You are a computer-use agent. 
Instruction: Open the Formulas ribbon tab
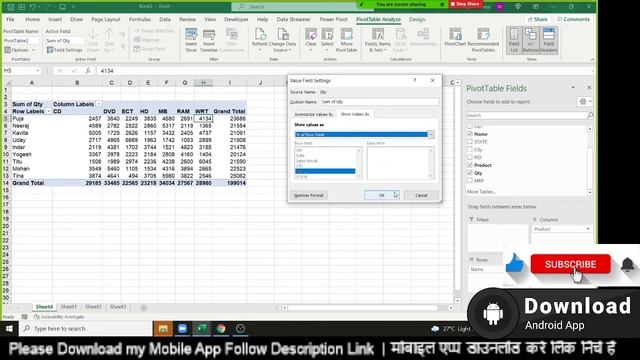coord(140,19)
